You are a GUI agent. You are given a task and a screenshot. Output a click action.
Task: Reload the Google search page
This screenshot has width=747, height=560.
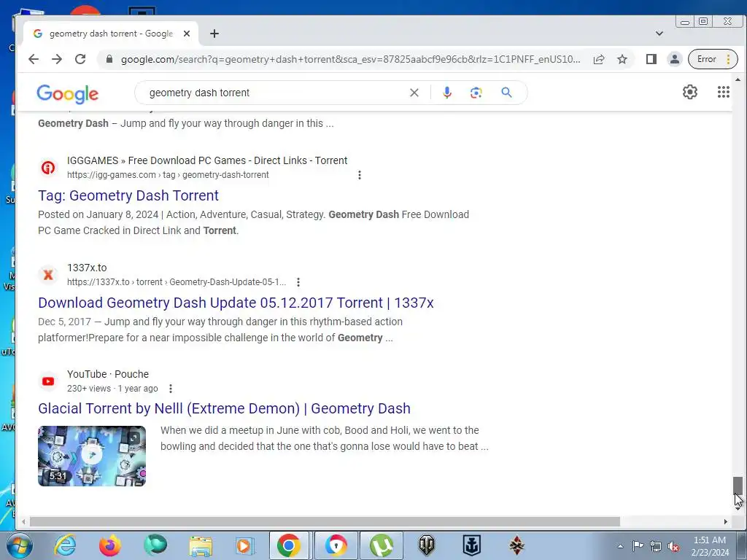pyautogui.click(x=80, y=59)
